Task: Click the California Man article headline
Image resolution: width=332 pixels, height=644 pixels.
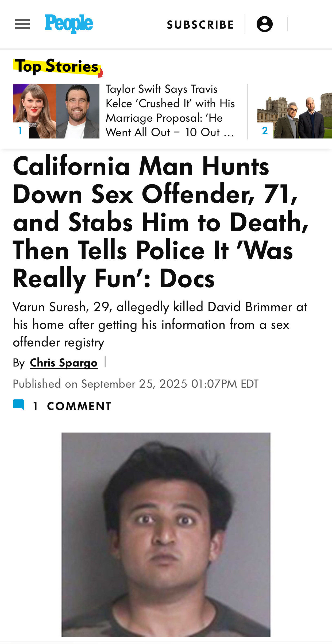Action: click(x=160, y=222)
